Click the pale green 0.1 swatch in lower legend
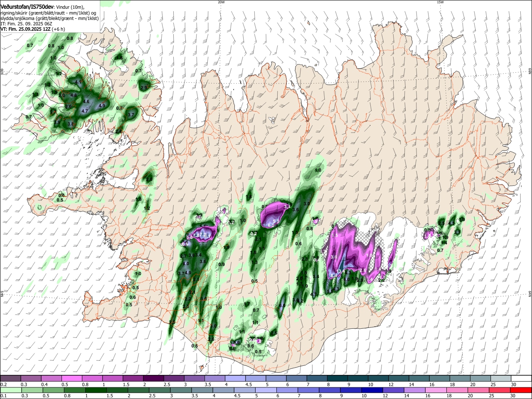The image size is (532, 399). 11,390
